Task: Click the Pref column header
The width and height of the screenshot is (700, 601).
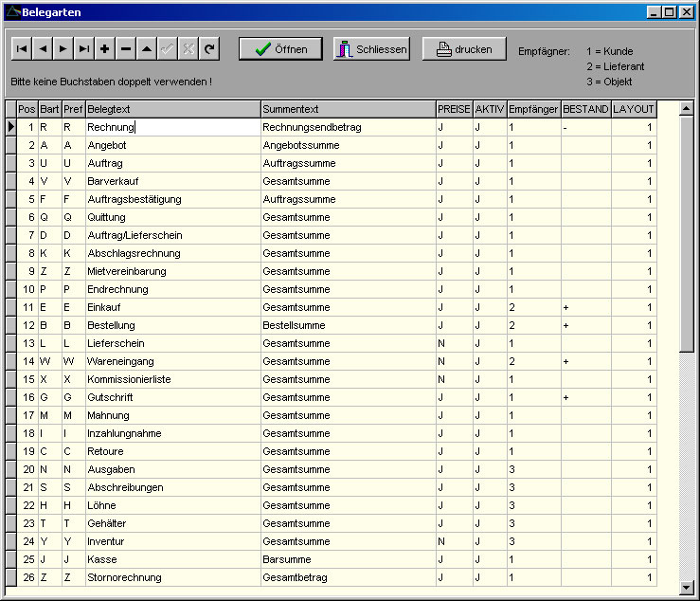Action: (x=73, y=109)
